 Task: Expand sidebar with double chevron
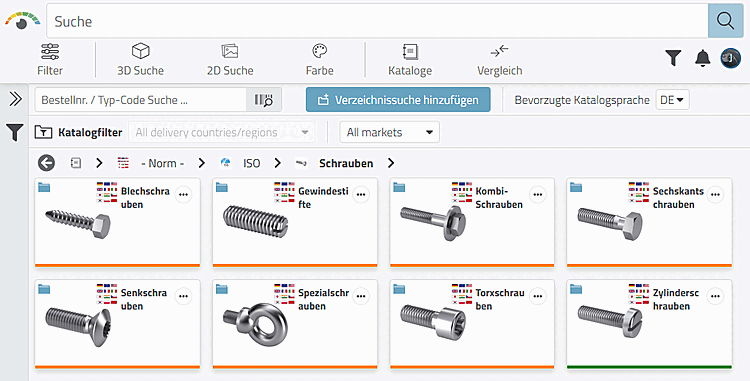point(15,99)
